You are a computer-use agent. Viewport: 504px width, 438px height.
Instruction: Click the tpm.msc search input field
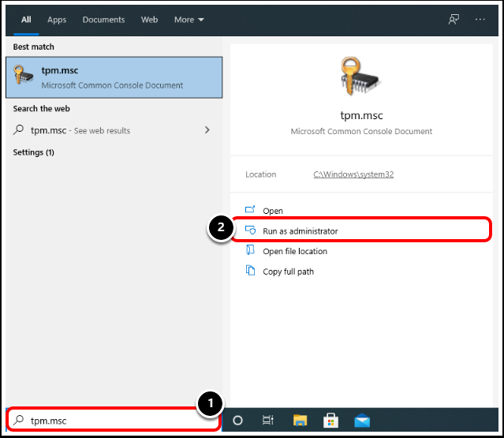(x=114, y=420)
